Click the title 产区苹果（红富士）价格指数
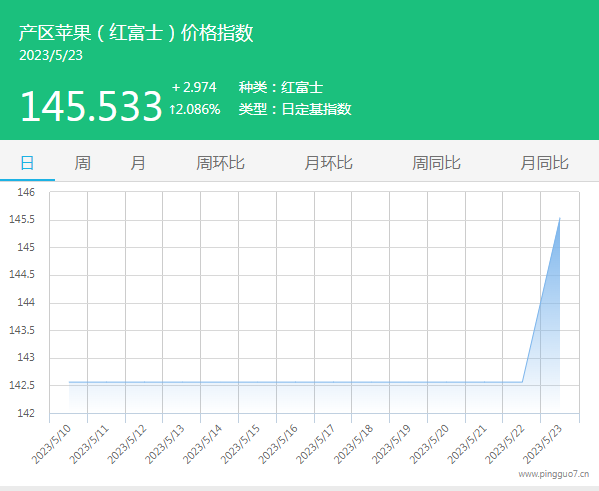Viewport: 599px width, 491px height. point(136,32)
